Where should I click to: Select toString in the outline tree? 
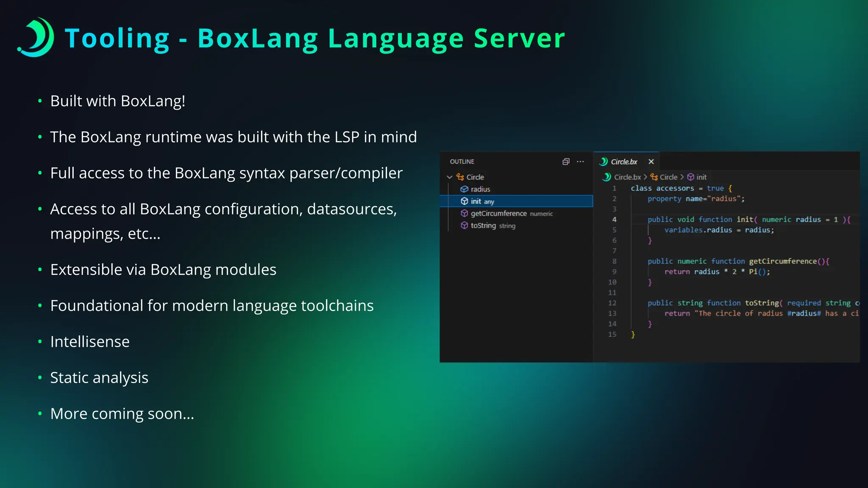click(x=516, y=225)
